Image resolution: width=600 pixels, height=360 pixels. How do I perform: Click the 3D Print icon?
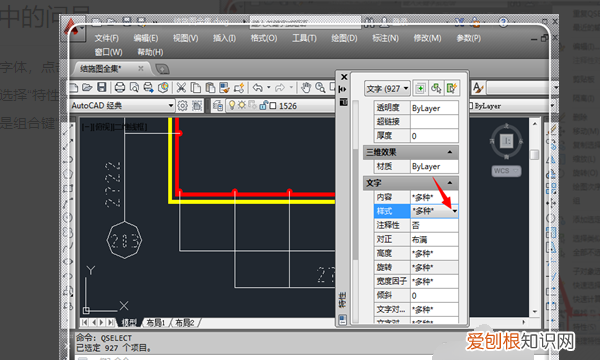click(163, 88)
